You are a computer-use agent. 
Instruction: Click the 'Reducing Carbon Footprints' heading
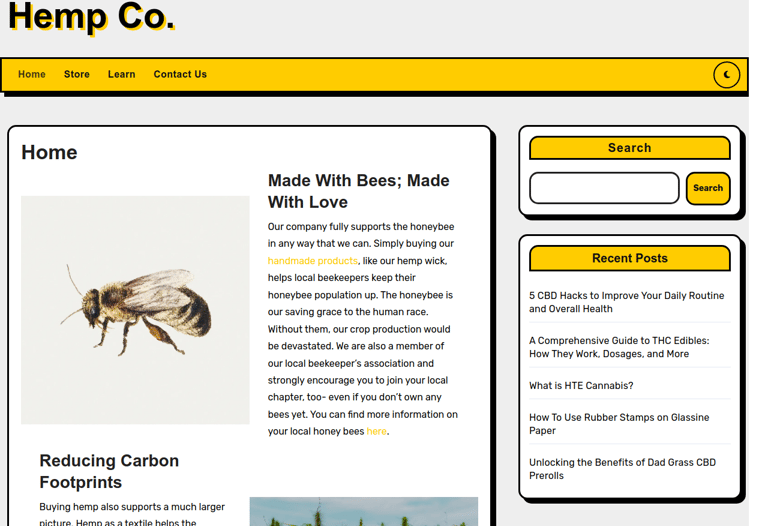[109, 472]
